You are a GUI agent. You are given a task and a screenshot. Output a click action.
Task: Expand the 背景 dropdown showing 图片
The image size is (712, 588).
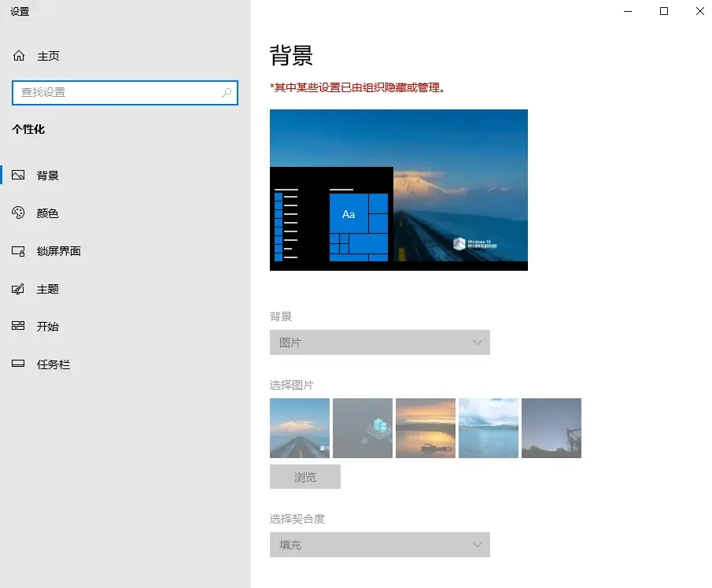(379, 342)
